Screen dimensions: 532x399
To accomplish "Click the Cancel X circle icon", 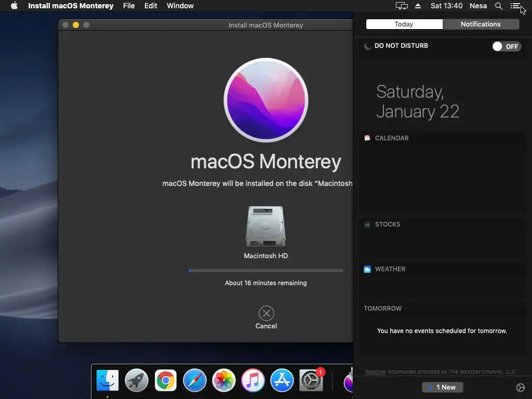I will click(267, 313).
